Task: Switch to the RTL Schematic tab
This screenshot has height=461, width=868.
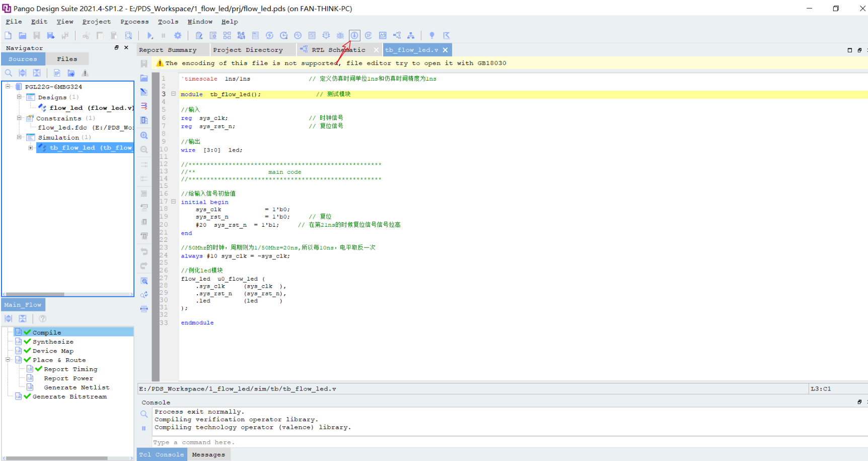Action: coord(338,50)
